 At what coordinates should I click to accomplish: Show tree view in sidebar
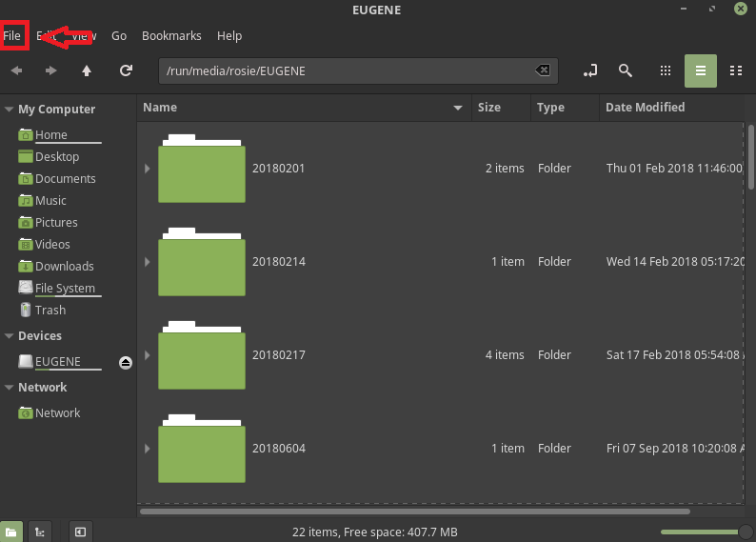40,532
